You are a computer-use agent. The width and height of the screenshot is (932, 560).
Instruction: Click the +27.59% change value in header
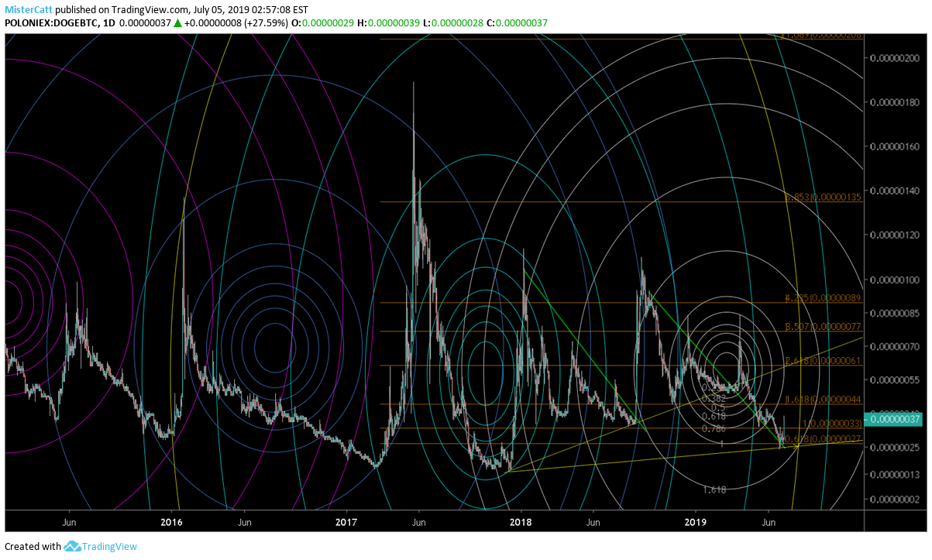tap(268, 23)
